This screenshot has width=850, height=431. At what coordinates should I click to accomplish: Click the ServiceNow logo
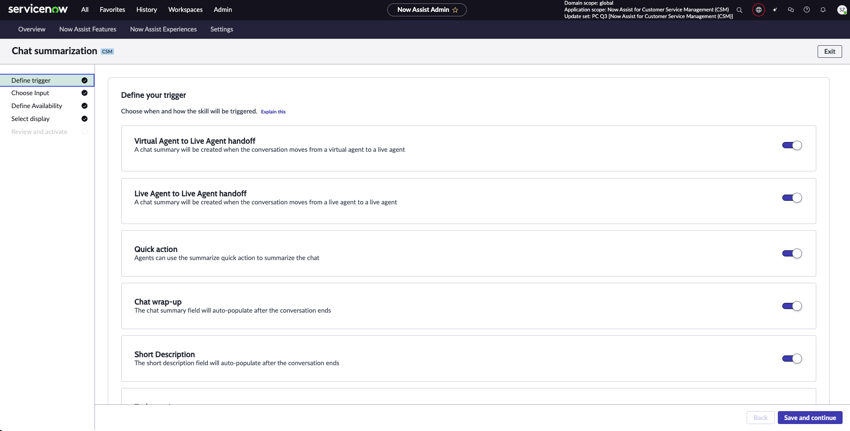point(38,9)
